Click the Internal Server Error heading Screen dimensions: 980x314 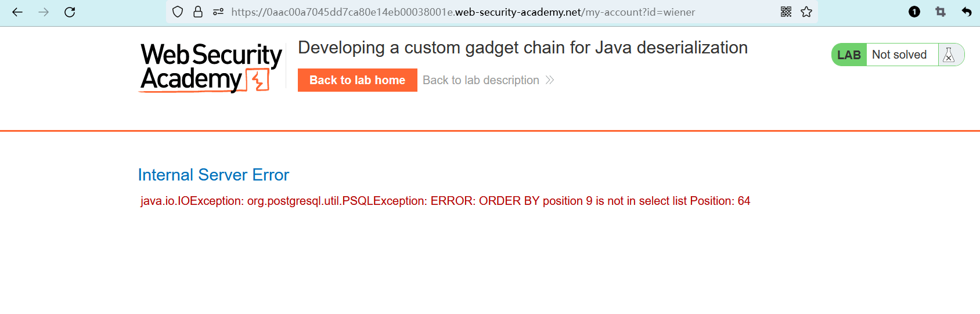tap(213, 175)
